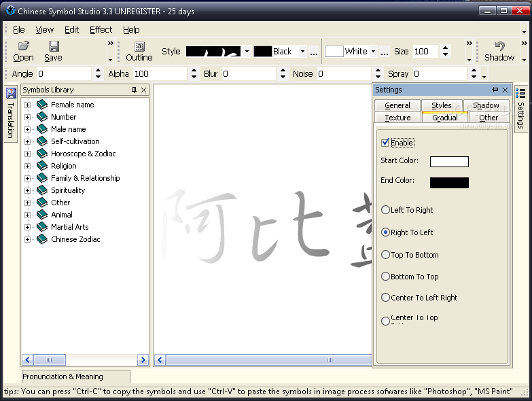Image resolution: width=532 pixels, height=401 pixels.
Task: Expand the Other category node
Action: 27,203
